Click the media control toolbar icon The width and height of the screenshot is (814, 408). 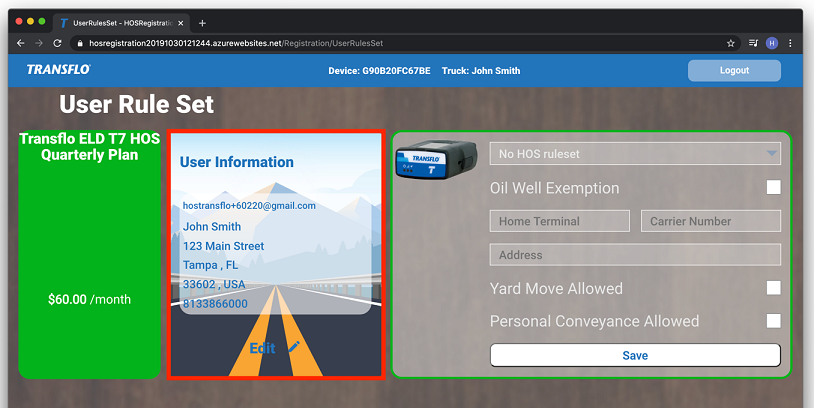tap(752, 43)
